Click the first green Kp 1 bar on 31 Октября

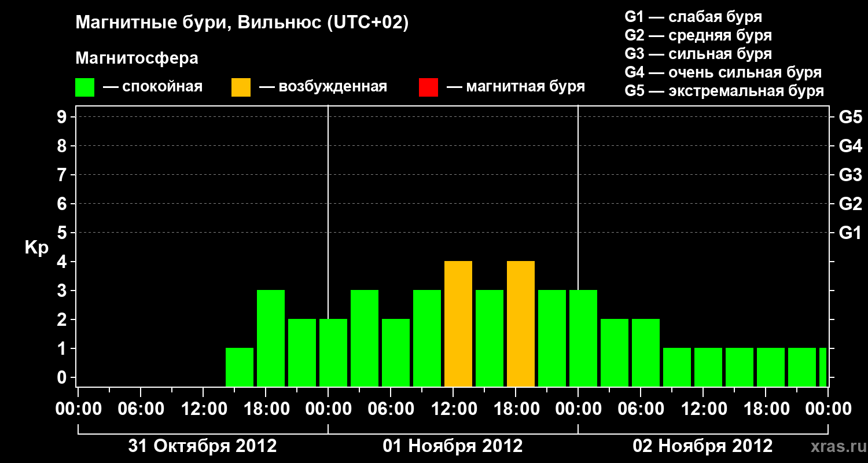point(240,368)
